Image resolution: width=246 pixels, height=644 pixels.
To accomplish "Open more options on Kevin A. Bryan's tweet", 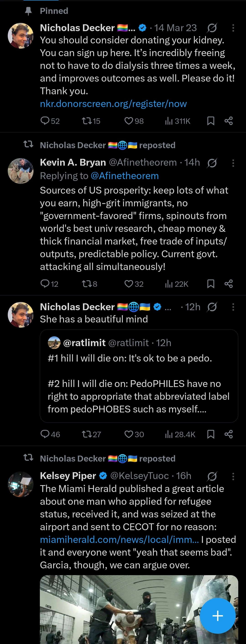I will coord(233,163).
